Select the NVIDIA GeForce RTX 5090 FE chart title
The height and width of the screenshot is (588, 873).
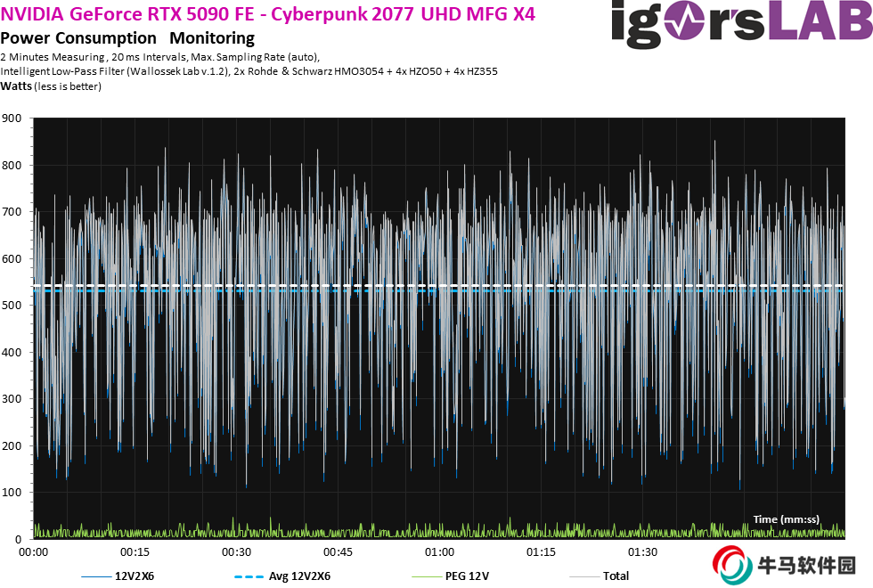coord(267,16)
